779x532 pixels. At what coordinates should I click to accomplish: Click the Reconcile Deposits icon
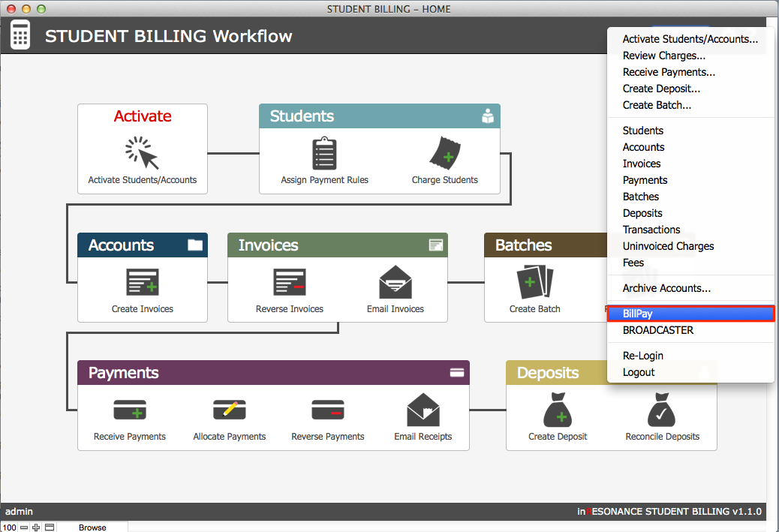click(x=662, y=410)
